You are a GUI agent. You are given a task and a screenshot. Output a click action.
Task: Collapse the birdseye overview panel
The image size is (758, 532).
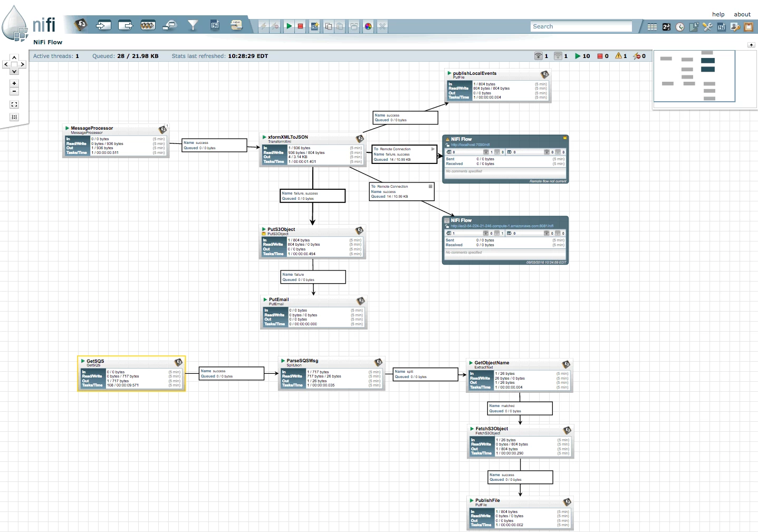click(x=751, y=45)
